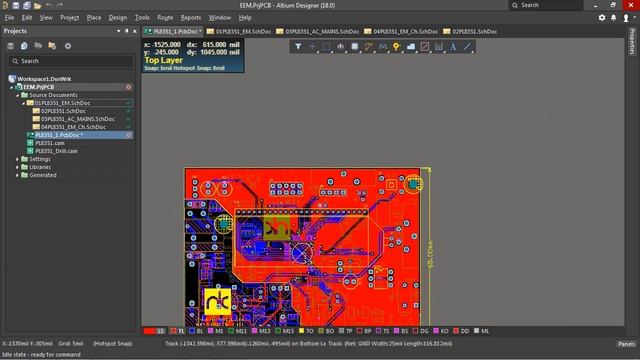Collapse the 01PL8351_EM.SchDoc node
The height and width of the screenshot is (360, 640).
pyautogui.click(x=24, y=103)
